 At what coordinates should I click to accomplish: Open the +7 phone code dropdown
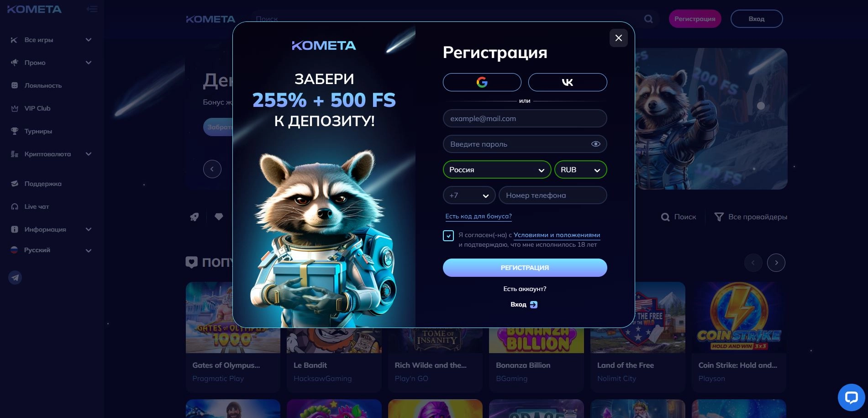point(469,195)
